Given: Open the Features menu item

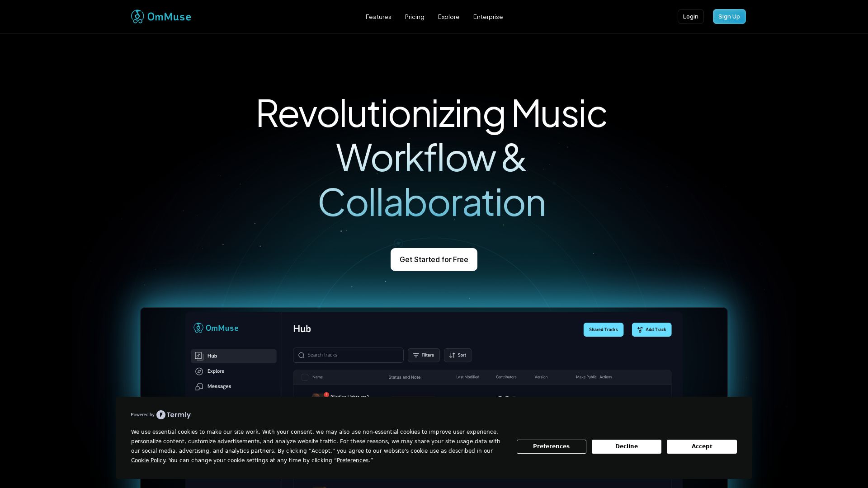Looking at the screenshot, I should [378, 17].
